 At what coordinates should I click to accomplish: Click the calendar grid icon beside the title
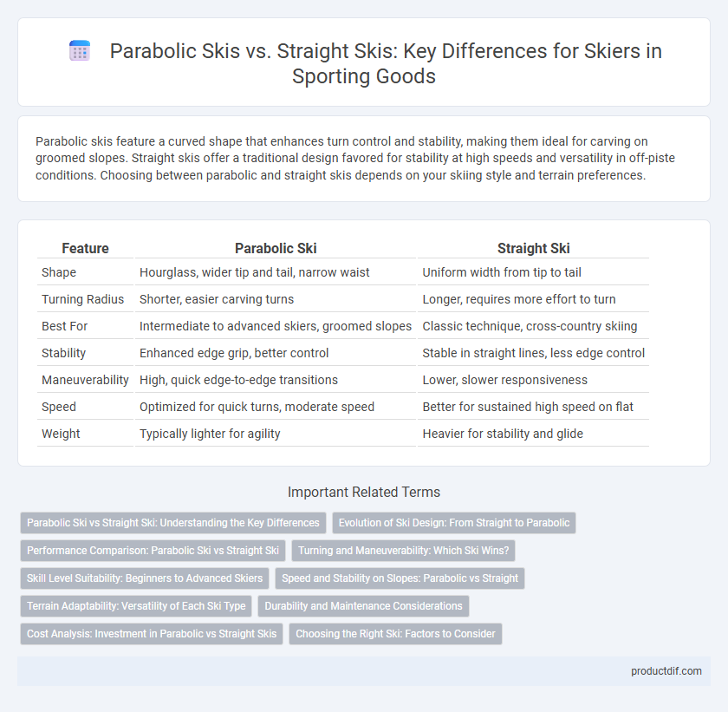point(80,50)
